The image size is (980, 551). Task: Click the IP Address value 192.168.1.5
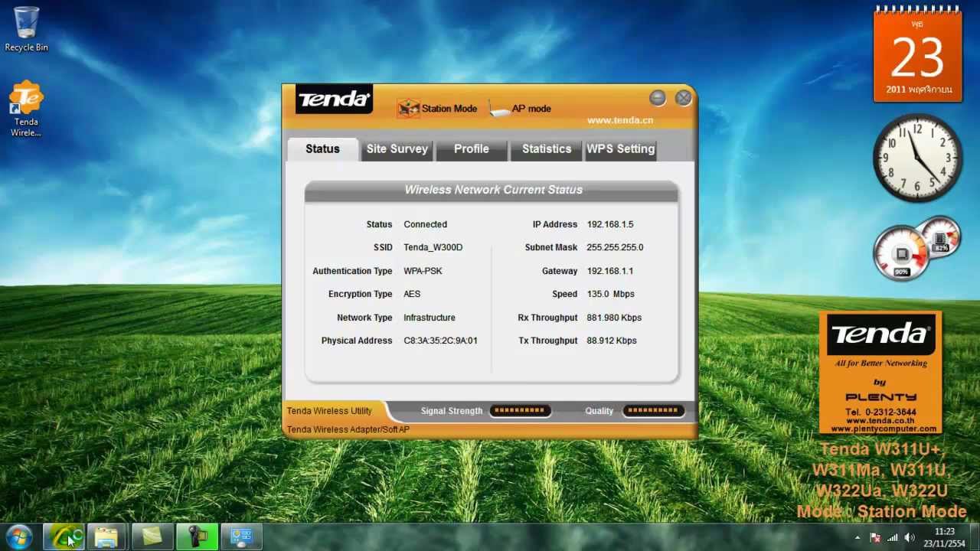[x=610, y=225]
